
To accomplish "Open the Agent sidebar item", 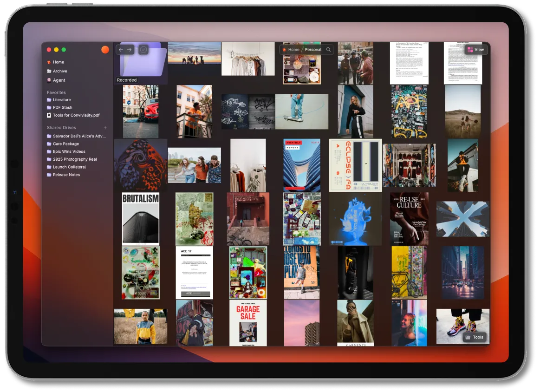I will [x=59, y=80].
